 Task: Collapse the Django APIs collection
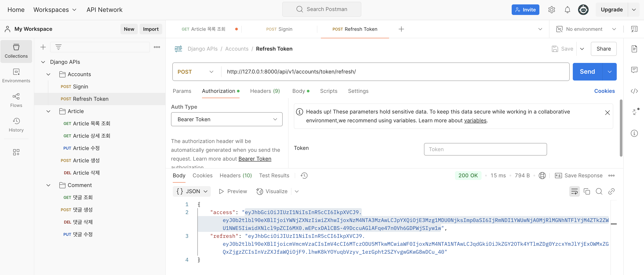point(43,62)
